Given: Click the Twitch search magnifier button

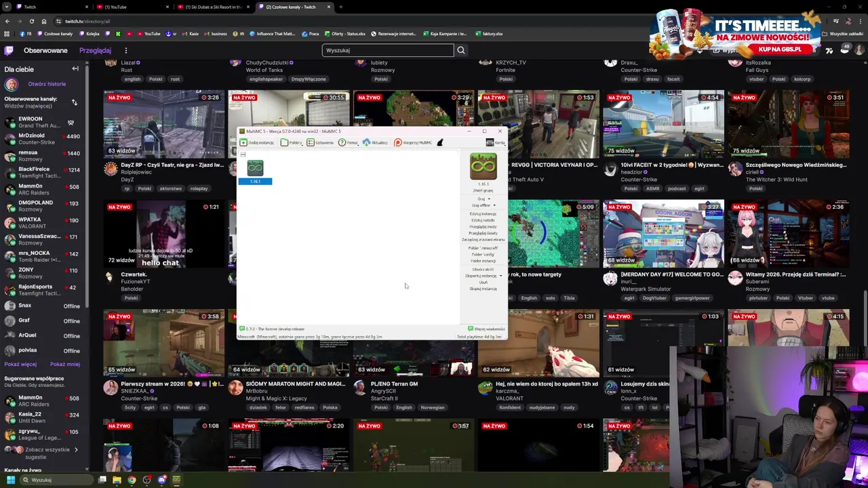Looking at the screenshot, I should 460,50.
